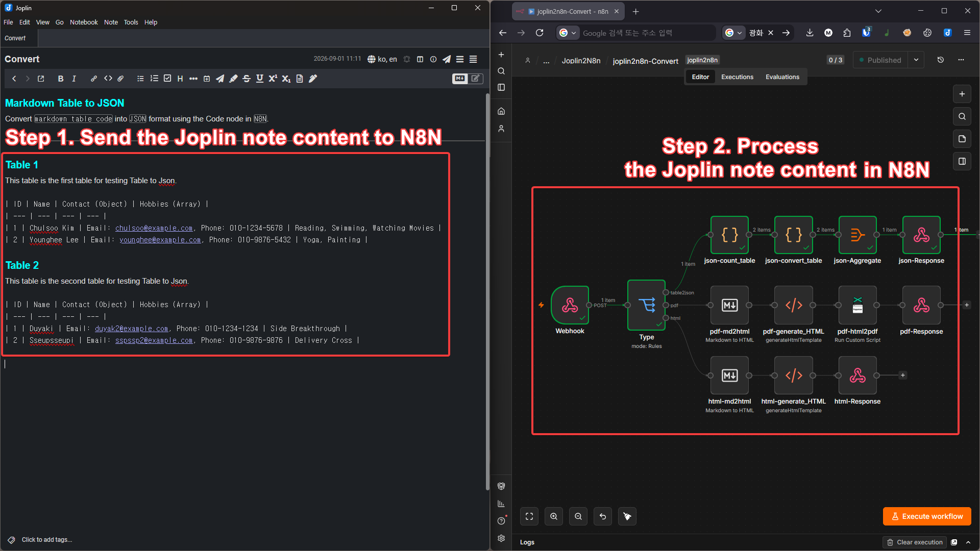Screen dimensions: 980x551
Task: Apply subscript formatting
Action: [286, 79]
